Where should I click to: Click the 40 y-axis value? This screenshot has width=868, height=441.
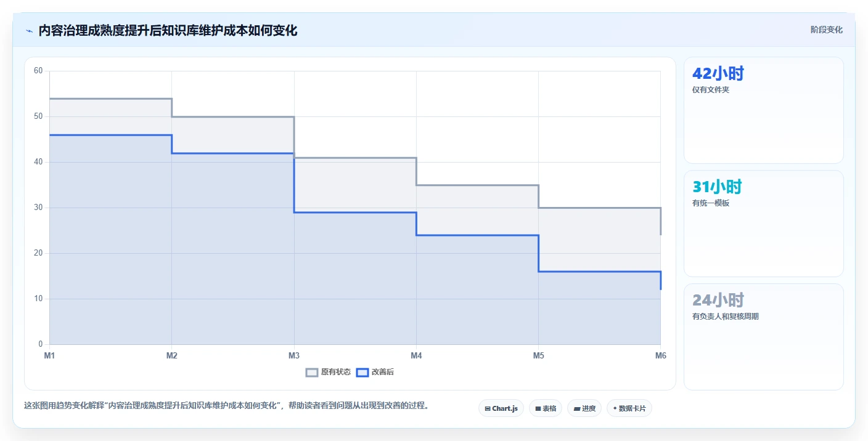coord(38,162)
